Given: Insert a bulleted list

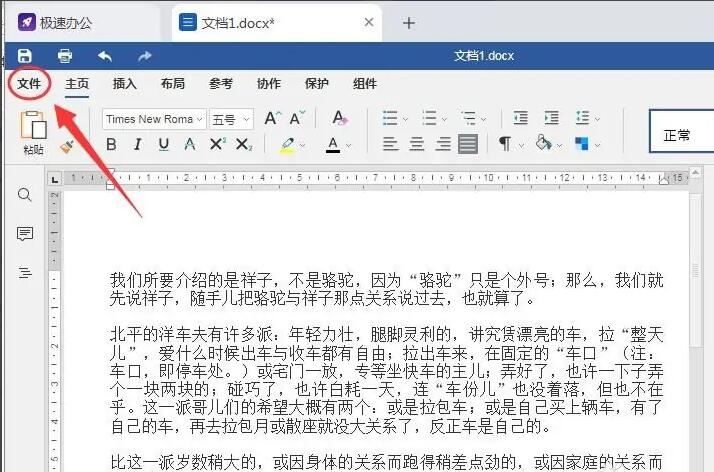Looking at the screenshot, I should tap(390, 118).
